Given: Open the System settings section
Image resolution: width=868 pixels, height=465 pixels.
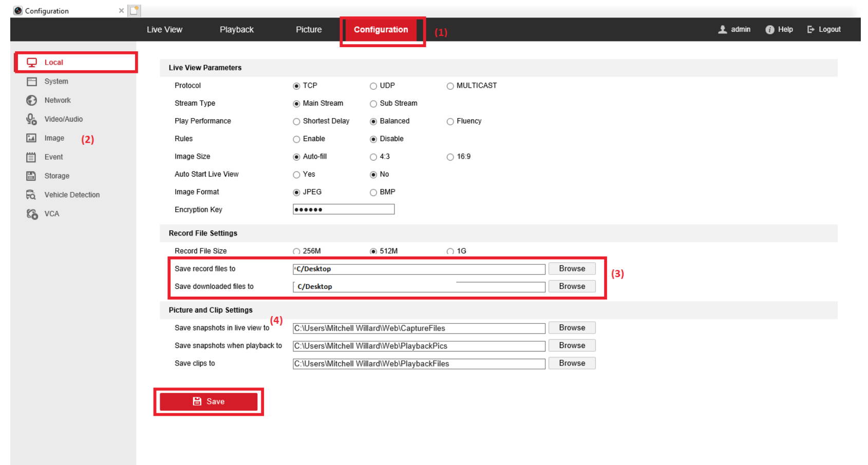Looking at the screenshot, I should point(56,81).
